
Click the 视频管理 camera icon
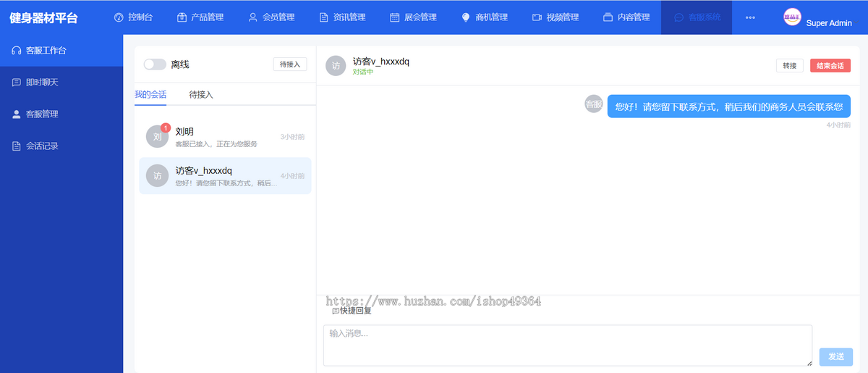click(x=537, y=17)
